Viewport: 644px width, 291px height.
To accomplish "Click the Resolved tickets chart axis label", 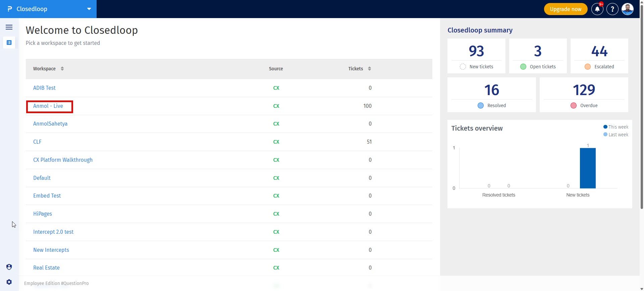I will (498, 195).
